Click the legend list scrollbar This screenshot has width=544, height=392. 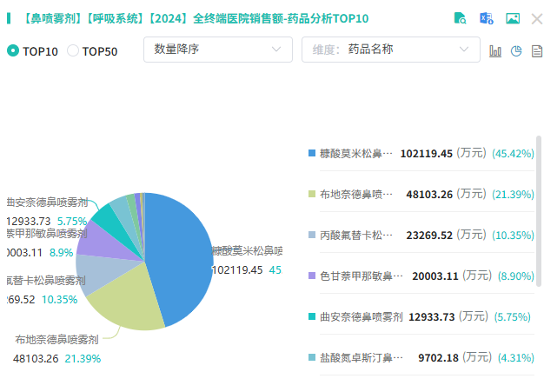click(539, 209)
